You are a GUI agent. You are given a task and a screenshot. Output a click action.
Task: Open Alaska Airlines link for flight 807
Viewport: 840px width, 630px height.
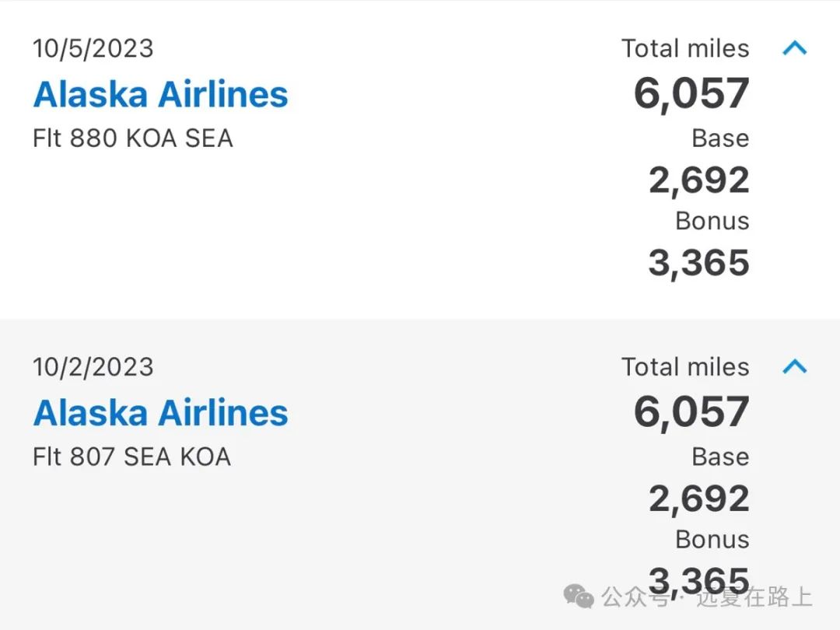click(161, 412)
